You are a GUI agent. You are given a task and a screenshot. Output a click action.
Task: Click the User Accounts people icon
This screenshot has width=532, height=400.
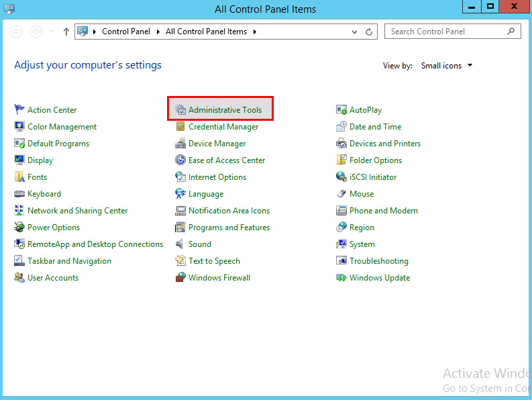pos(19,277)
